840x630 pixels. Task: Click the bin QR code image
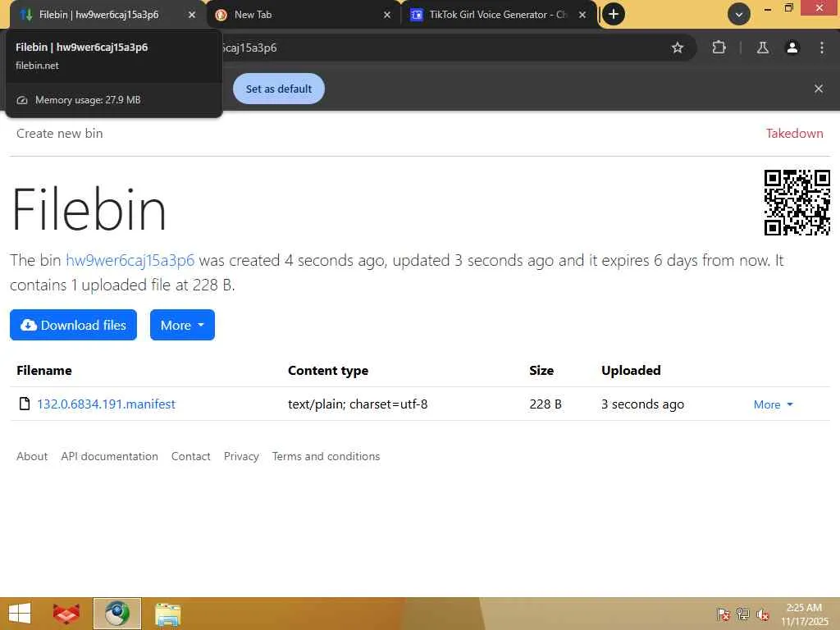coord(797,203)
